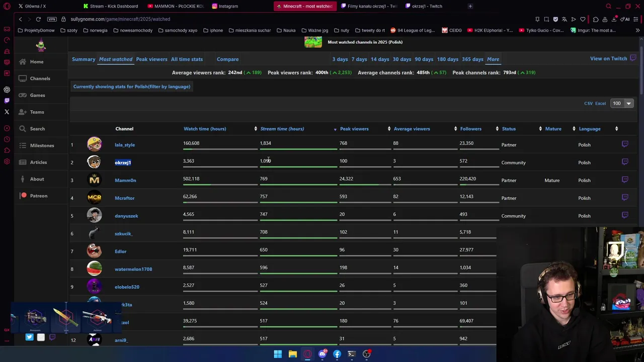This screenshot has height=362, width=644.
Task: Select the 365 days range
Action: coord(472,59)
